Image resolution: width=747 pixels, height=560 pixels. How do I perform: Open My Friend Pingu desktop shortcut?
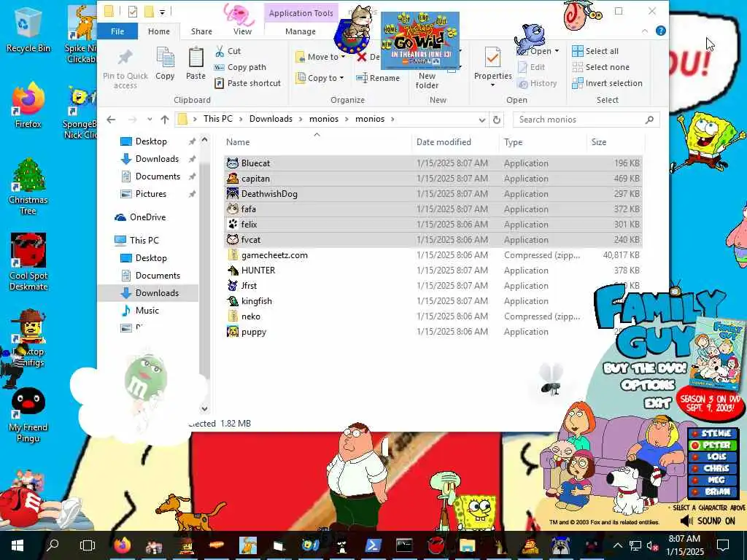[28, 415]
